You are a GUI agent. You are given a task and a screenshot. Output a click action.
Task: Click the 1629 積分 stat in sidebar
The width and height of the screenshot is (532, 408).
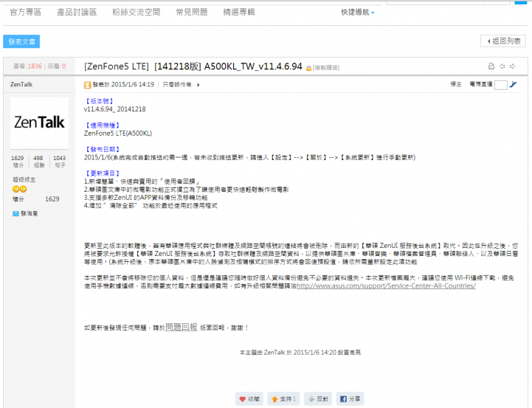coord(18,162)
